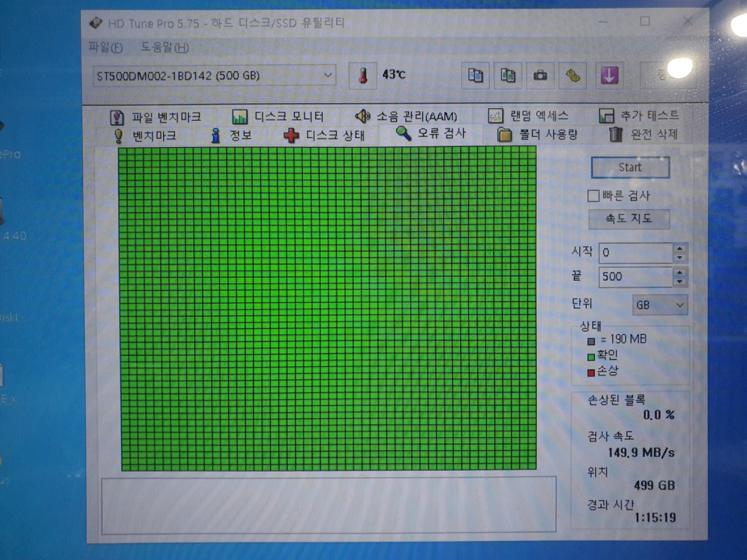Close the HD Tune Pro window
Viewport: 747px width, 560px height.
click(x=688, y=21)
